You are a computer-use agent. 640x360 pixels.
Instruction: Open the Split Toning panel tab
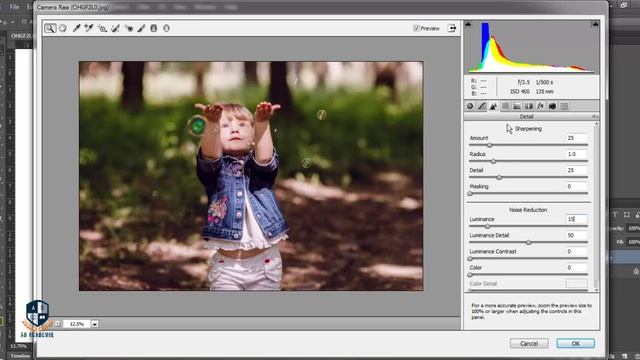click(517, 106)
